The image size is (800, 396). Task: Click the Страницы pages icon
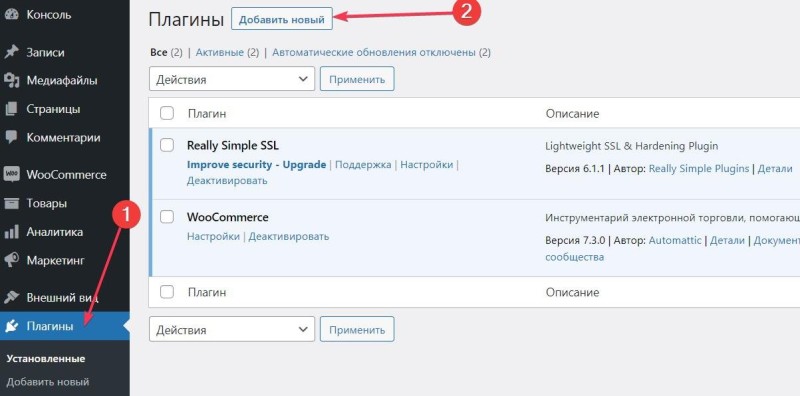(11, 109)
